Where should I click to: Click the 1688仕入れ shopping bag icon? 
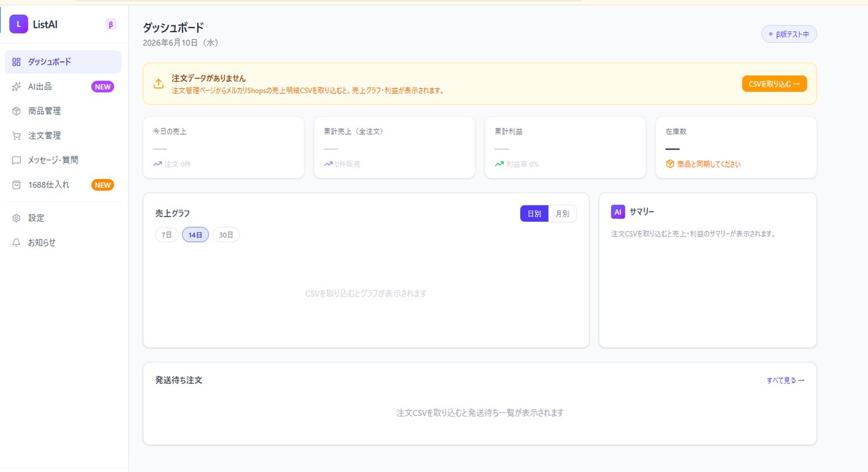[16, 185]
